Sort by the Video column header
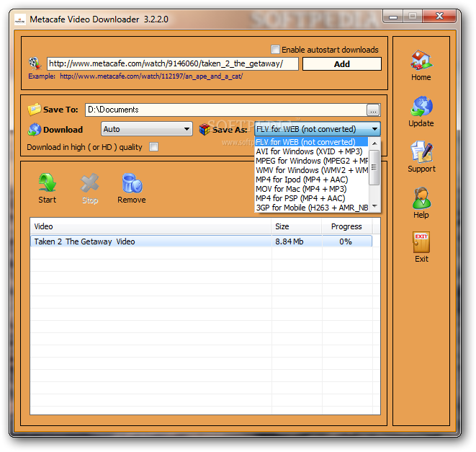The height and width of the screenshot is (452, 476). click(151, 226)
